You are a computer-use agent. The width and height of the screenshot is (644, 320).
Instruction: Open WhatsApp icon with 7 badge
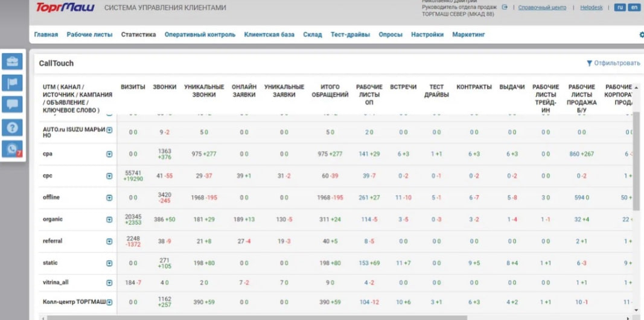point(12,149)
